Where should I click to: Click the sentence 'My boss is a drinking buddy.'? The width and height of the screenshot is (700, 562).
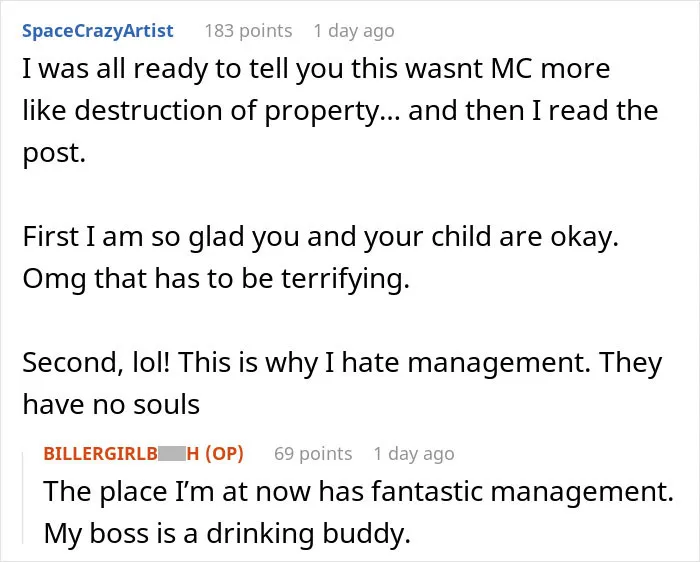point(227,534)
